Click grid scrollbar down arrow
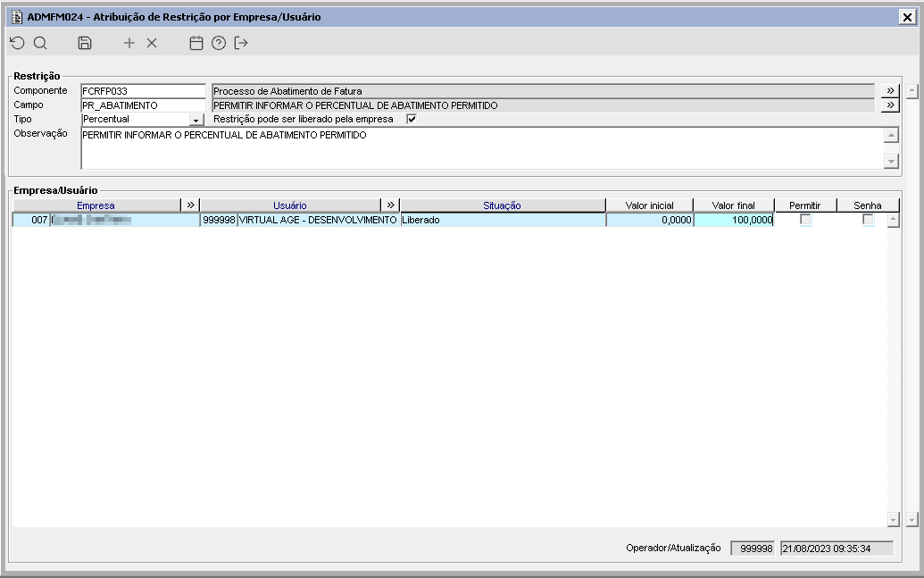This screenshot has width=924, height=578. pos(894,520)
